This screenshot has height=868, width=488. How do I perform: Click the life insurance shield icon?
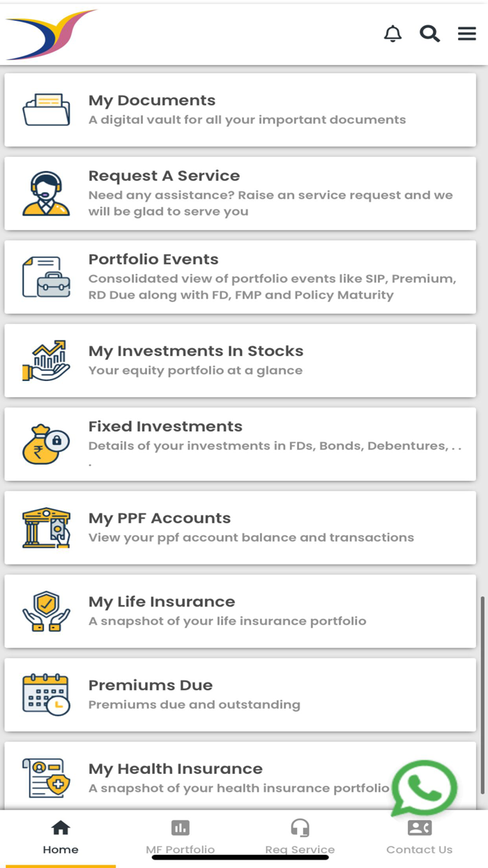point(46,611)
